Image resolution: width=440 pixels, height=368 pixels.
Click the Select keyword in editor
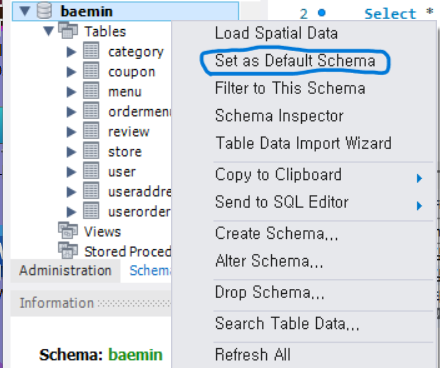point(390,14)
